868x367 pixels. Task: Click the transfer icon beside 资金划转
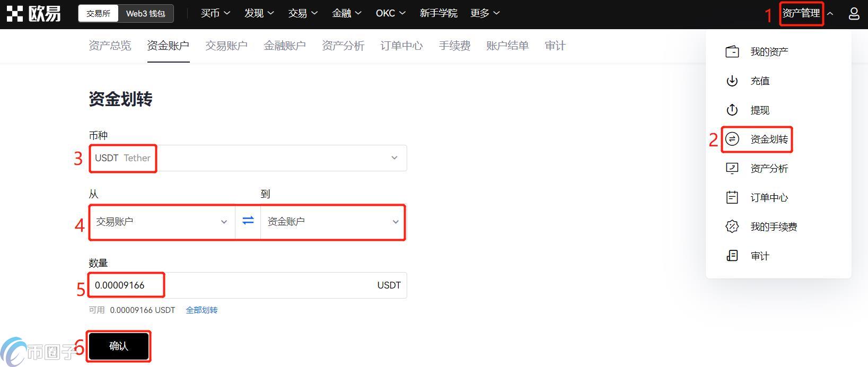tap(732, 139)
